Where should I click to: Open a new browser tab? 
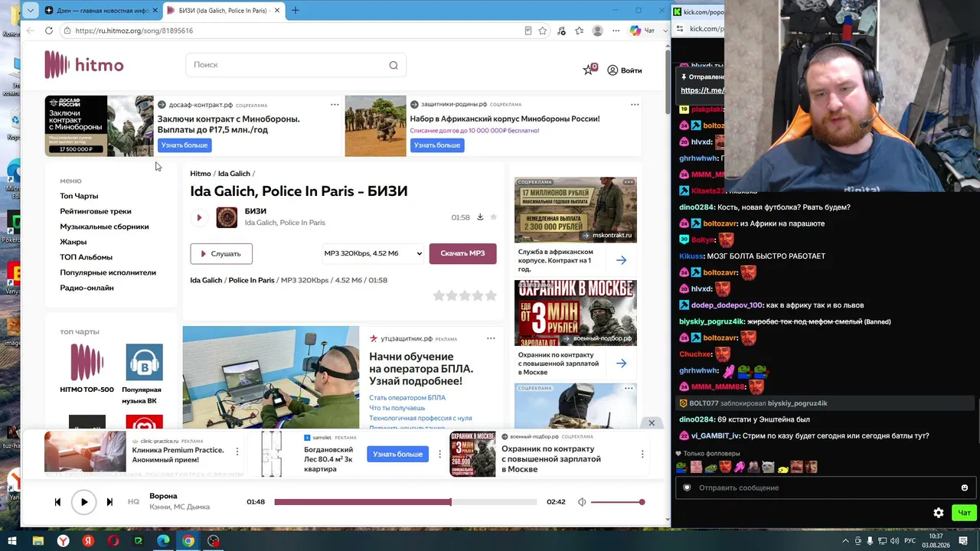point(296,10)
